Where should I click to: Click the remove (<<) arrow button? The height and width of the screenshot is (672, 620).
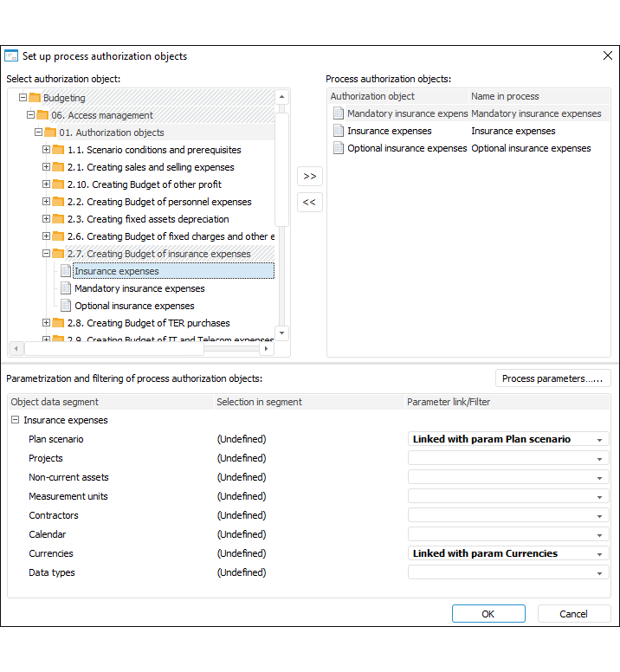(309, 202)
